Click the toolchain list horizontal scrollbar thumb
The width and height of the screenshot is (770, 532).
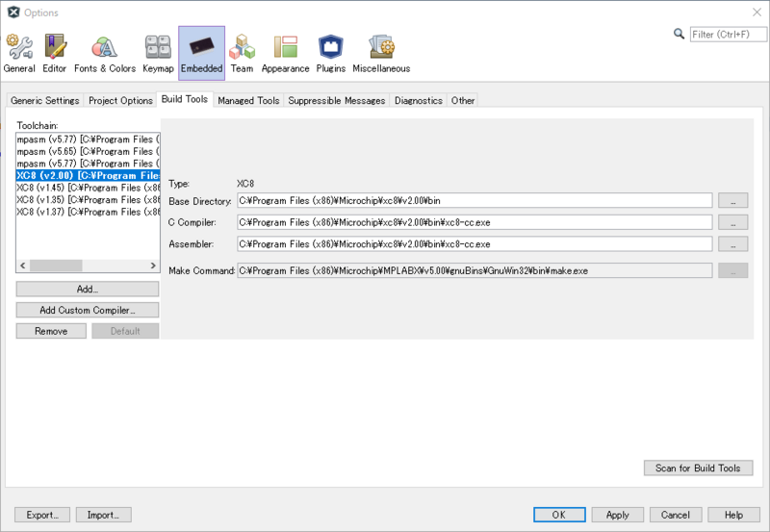pos(56,266)
